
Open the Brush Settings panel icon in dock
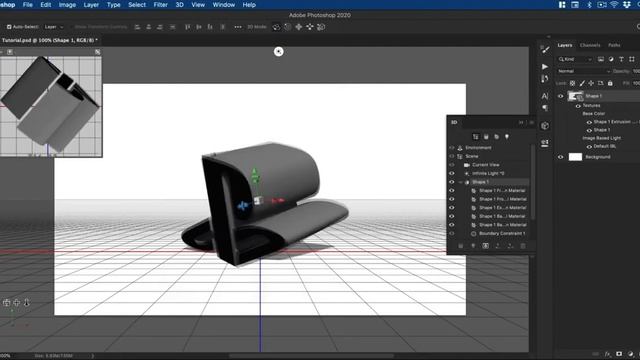pos(545,50)
